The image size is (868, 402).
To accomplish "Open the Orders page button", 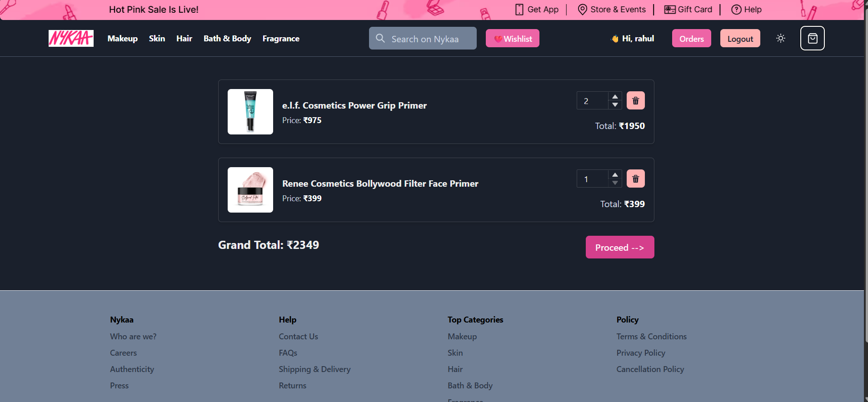I will click(692, 38).
